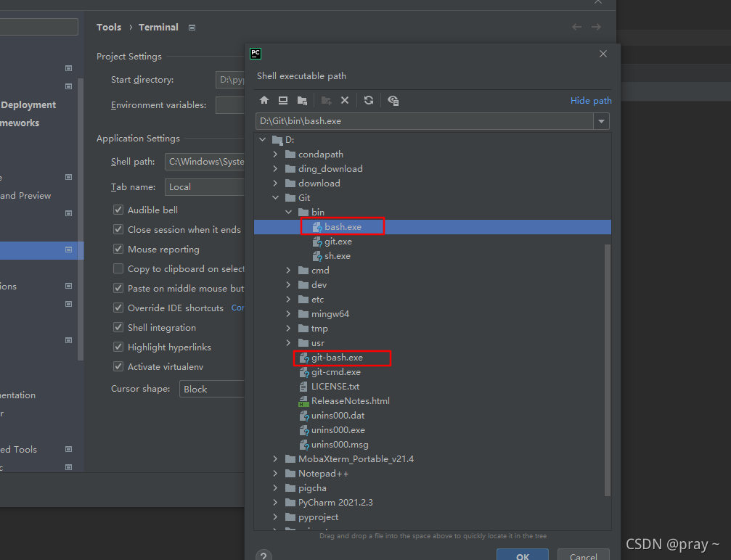Close the Shell executable path dialog
The height and width of the screenshot is (560, 731).
click(603, 54)
